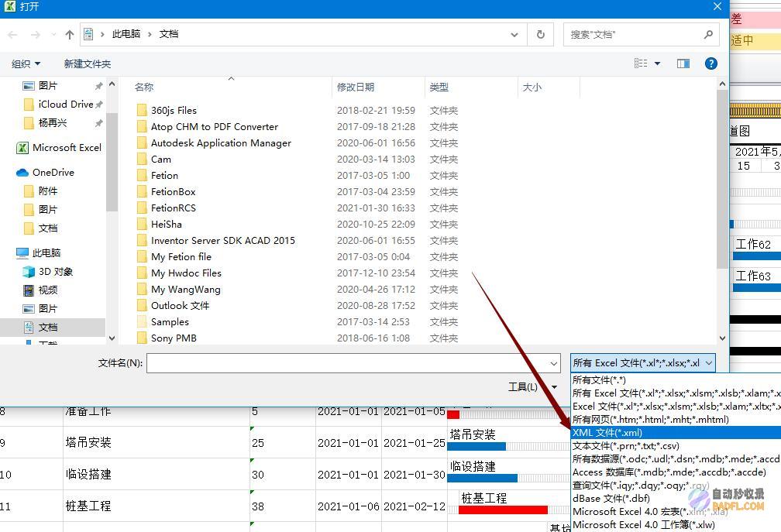Click the change view icon

[641, 63]
